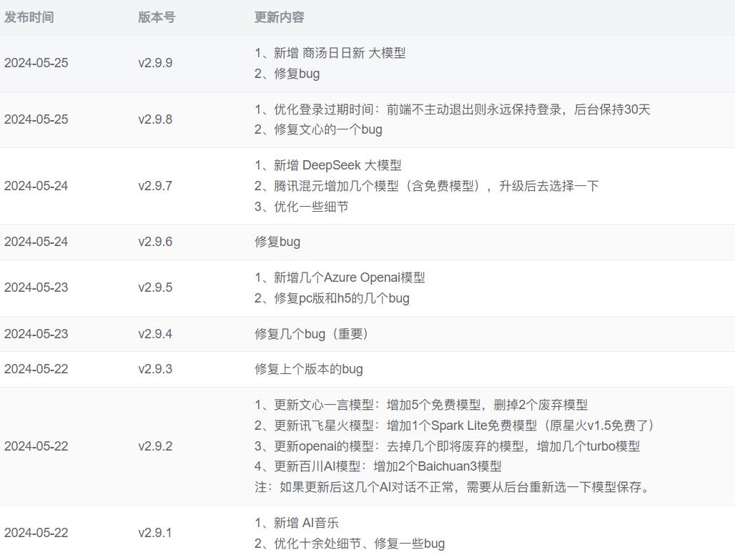Click the 更新内容 column header
Image resolution: width=735 pixels, height=560 pixels.
280,17
